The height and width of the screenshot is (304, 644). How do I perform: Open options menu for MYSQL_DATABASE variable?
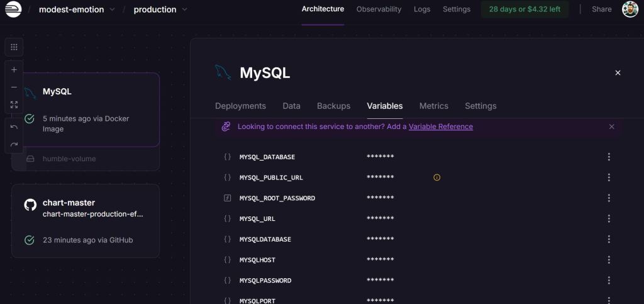[608, 157]
